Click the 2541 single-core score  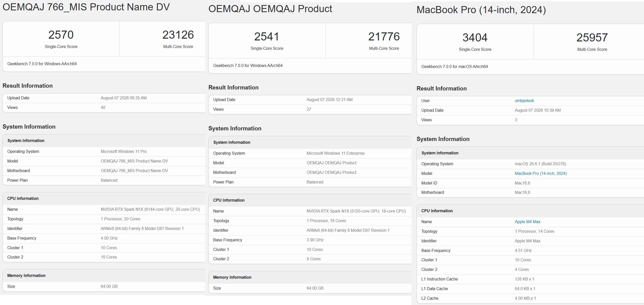point(267,36)
